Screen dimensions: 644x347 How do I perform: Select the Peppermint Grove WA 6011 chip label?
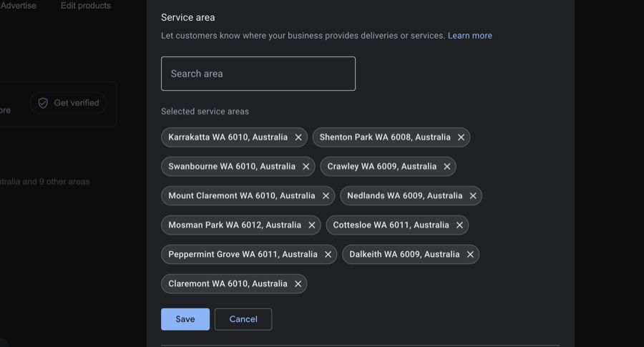[x=243, y=255]
